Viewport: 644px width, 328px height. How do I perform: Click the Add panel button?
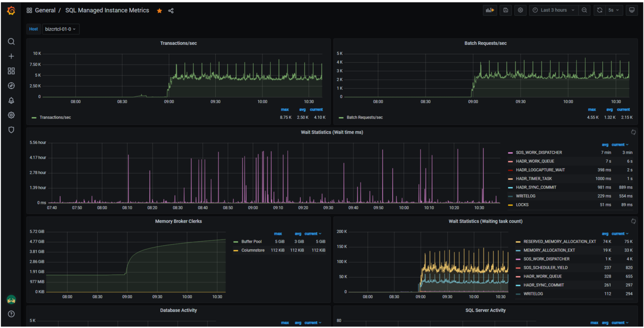(x=490, y=10)
